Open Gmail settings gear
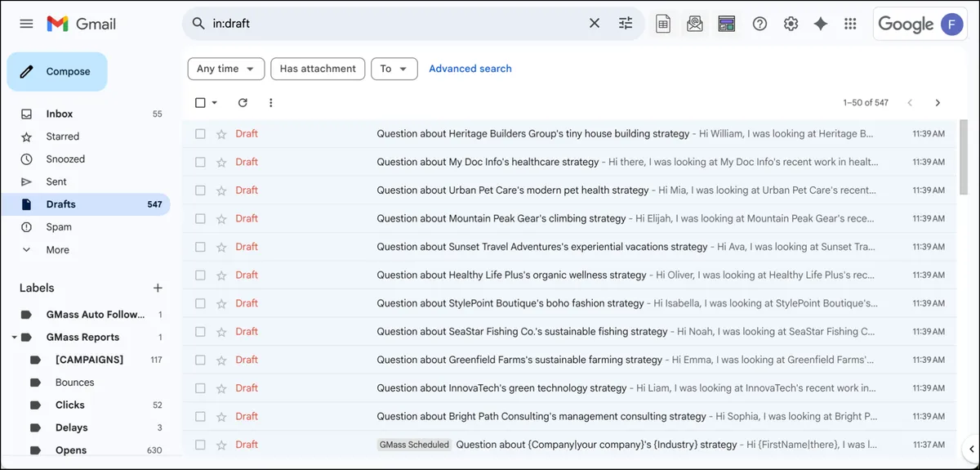 point(791,24)
